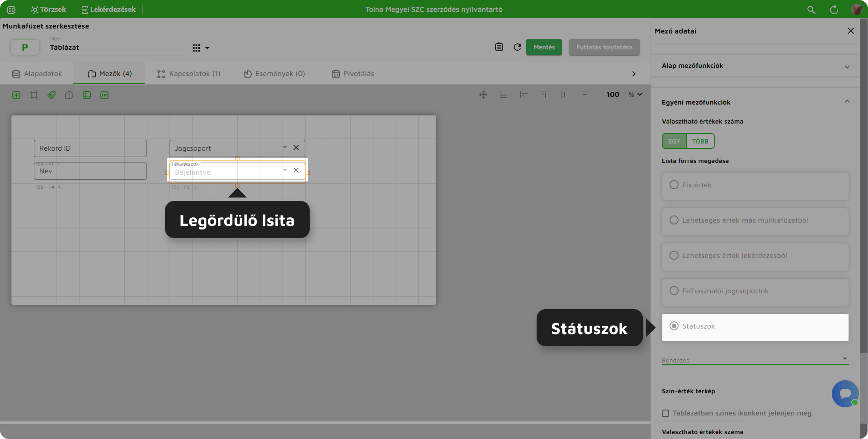This screenshot has height=439, width=868.
Task: Clear the Státuszok field with X
Action: click(x=296, y=170)
